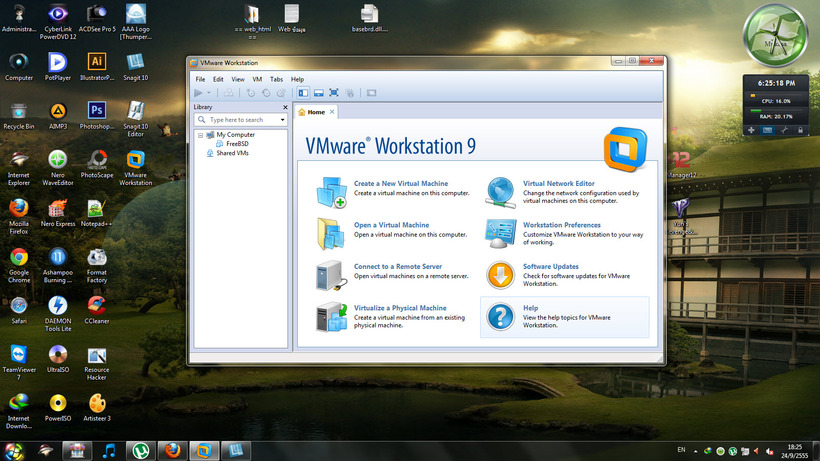Click Connect to a Remote Server link
The width and height of the screenshot is (820, 461).
pos(398,267)
